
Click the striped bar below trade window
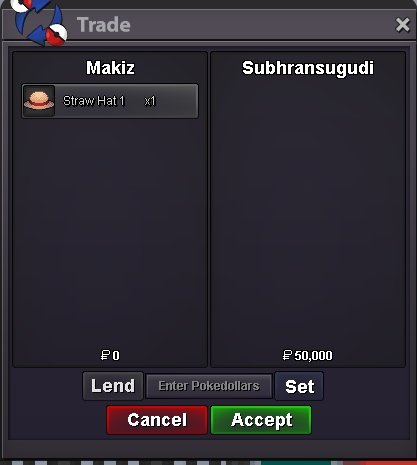tap(208, 463)
